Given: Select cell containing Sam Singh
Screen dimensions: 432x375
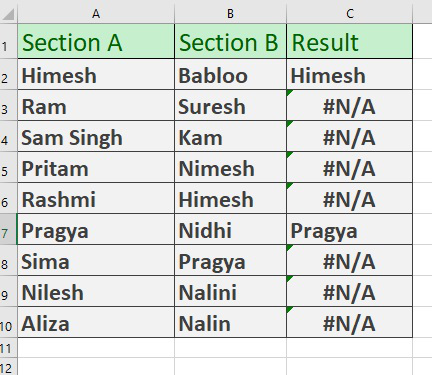Looking at the screenshot, I should click(96, 136).
